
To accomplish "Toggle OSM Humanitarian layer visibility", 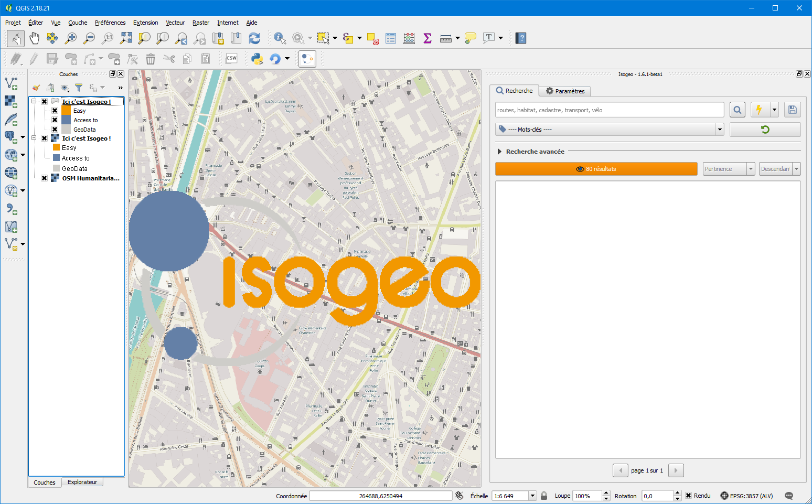I will (x=45, y=178).
